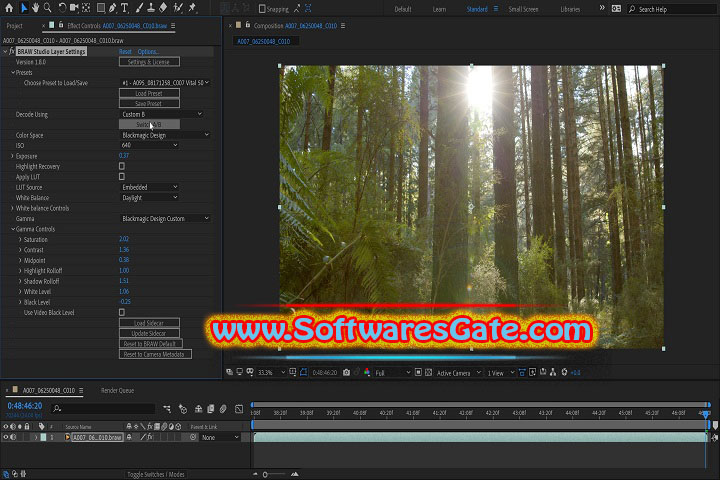Click the Settings & License button
This screenshot has height=480, width=720.
point(149,62)
